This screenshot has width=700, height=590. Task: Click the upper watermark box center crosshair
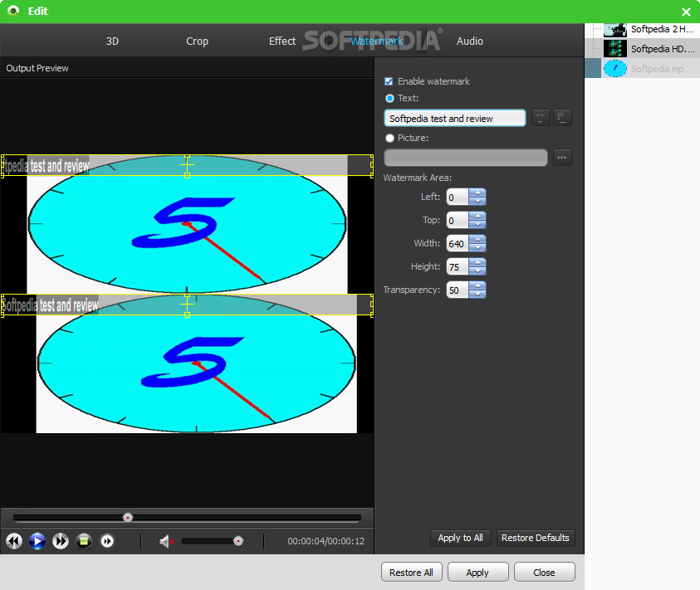[x=187, y=164]
